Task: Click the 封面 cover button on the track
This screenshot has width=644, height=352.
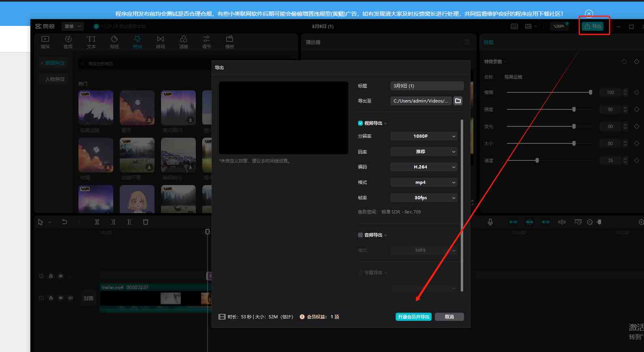Action: coord(89,298)
